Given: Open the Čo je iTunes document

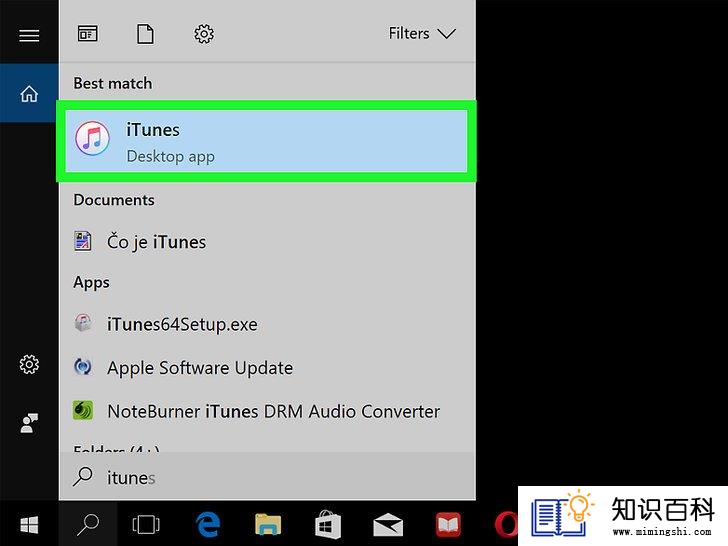Looking at the screenshot, I should coord(266,242).
